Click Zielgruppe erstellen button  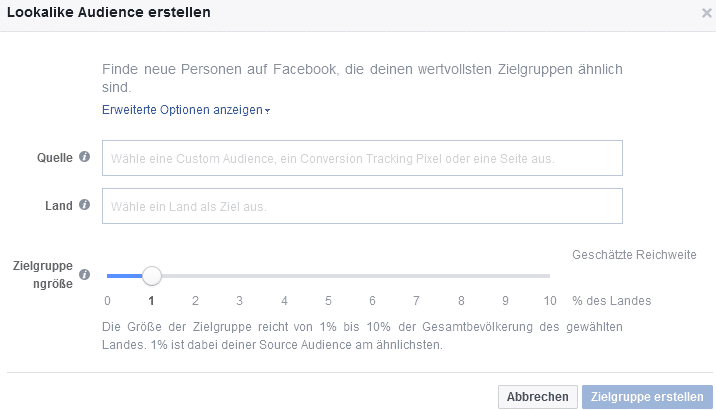coord(647,397)
